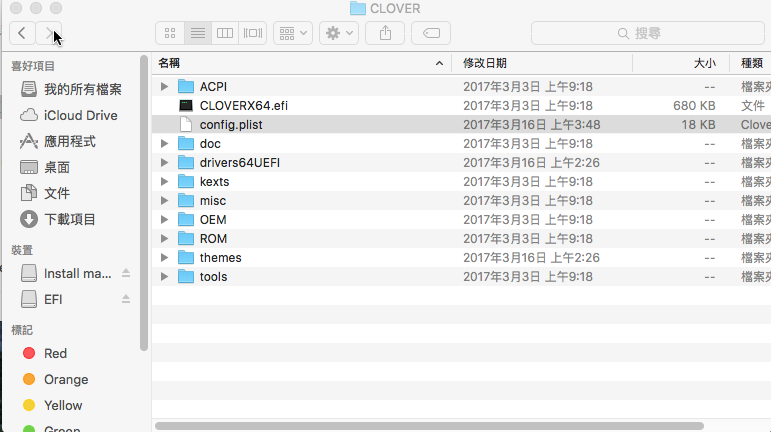Click the Share toolbar button
Viewport: 771px width, 432px height.
click(x=385, y=33)
